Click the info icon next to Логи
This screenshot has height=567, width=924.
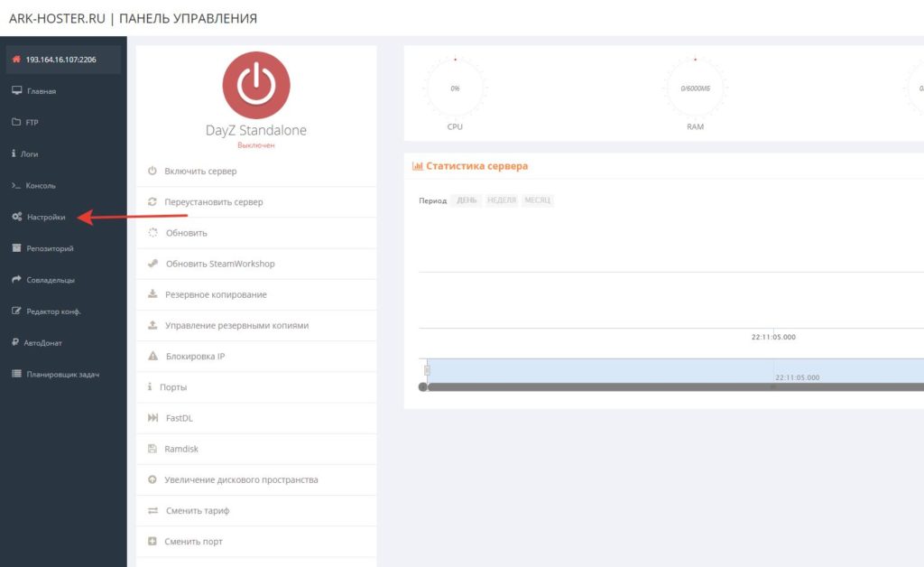tap(14, 153)
